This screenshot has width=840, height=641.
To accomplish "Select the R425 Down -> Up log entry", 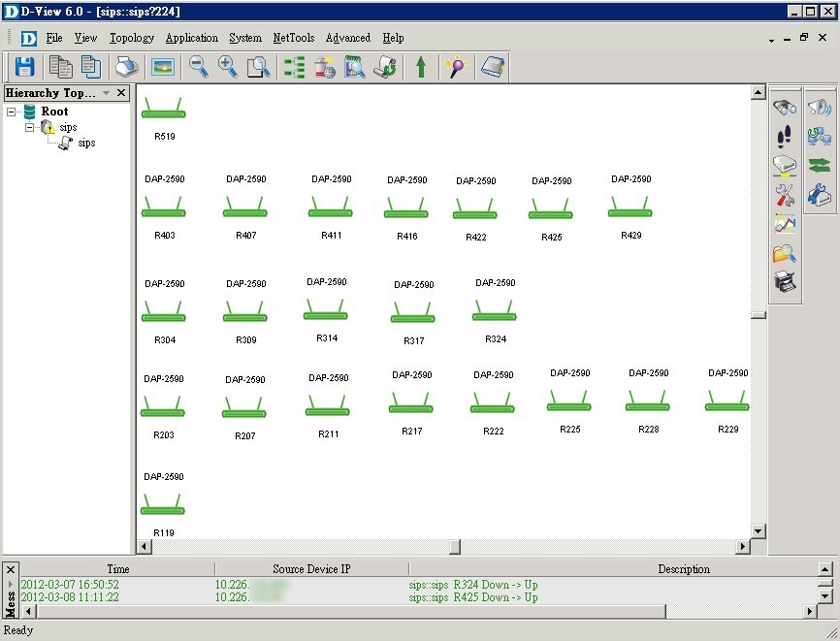I will (x=418, y=597).
